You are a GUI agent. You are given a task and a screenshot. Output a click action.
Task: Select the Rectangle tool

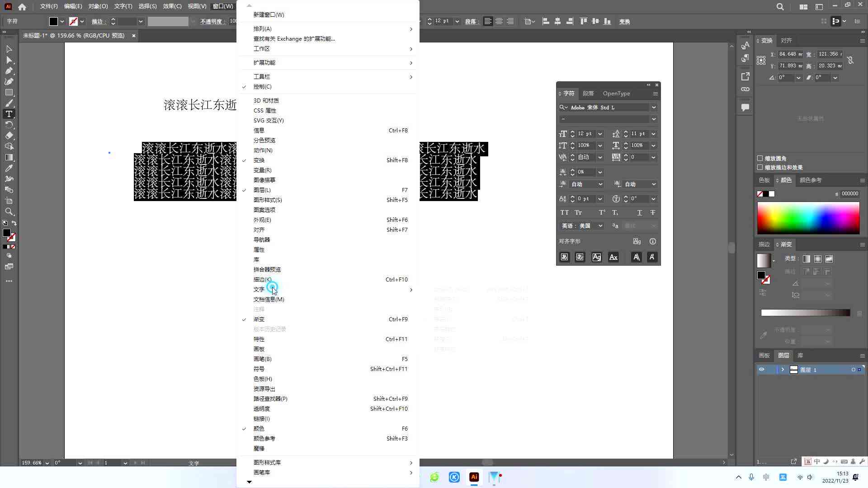9,92
